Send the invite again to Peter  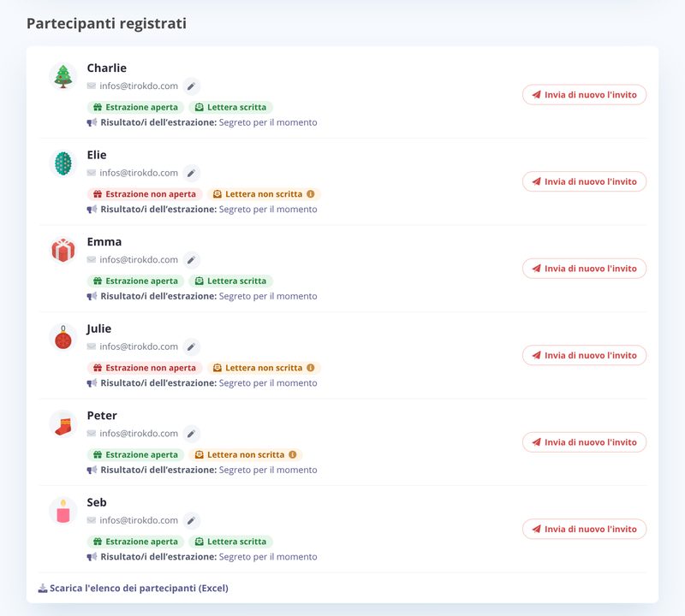(584, 442)
